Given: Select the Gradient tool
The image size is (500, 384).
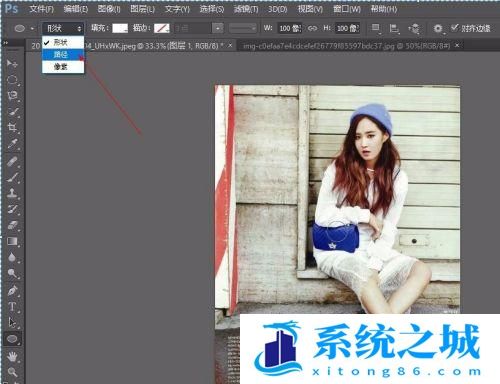Looking at the screenshot, I should [12, 241].
